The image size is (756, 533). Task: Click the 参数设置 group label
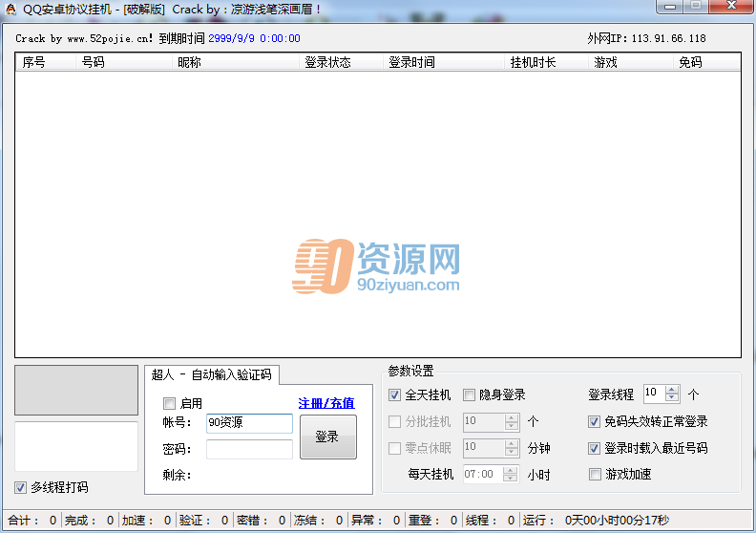(x=410, y=371)
